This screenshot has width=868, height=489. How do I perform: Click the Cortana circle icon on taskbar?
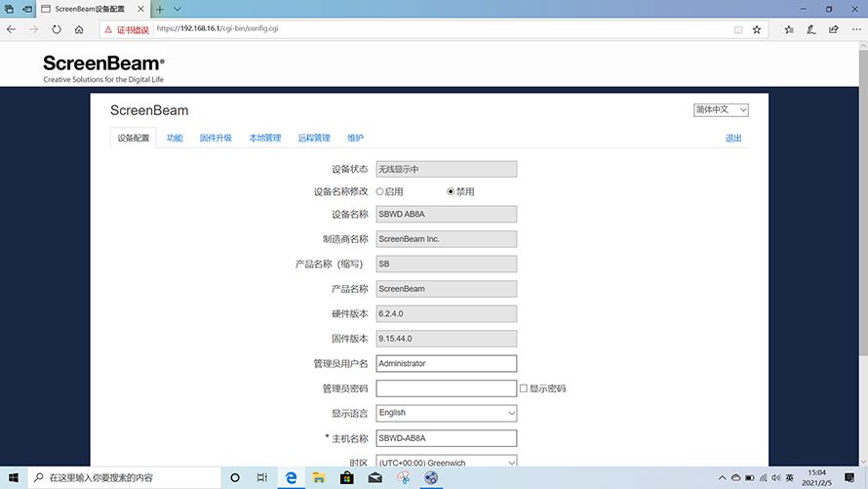(x=235, y=477)
